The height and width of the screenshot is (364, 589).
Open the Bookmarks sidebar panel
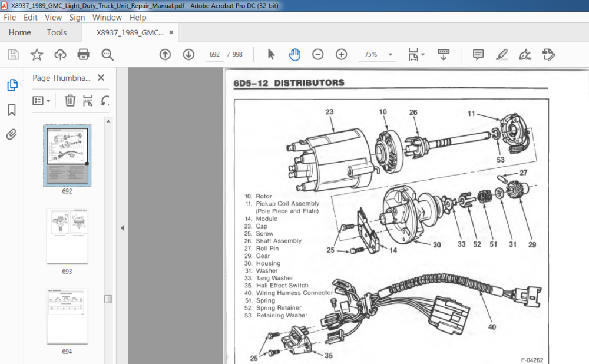12,110
